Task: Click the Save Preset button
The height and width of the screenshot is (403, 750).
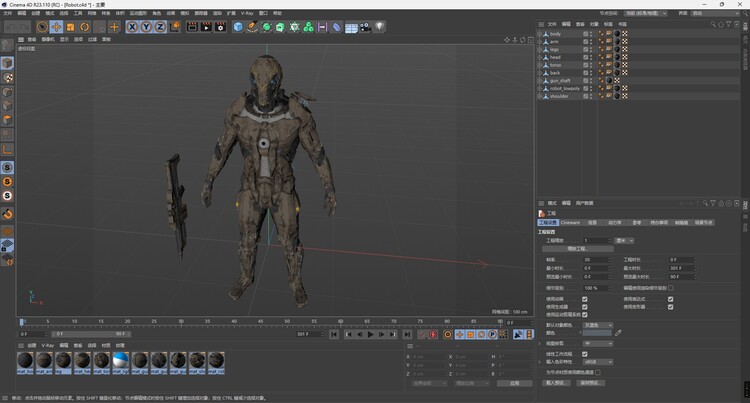Action: [x=589, y=383]
